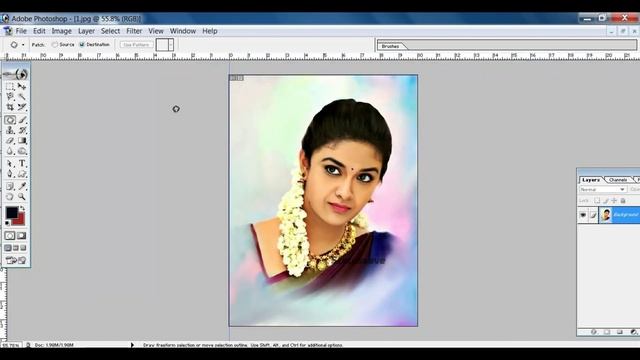
Task: Select the Brush tool
Action: coord(22,120)
